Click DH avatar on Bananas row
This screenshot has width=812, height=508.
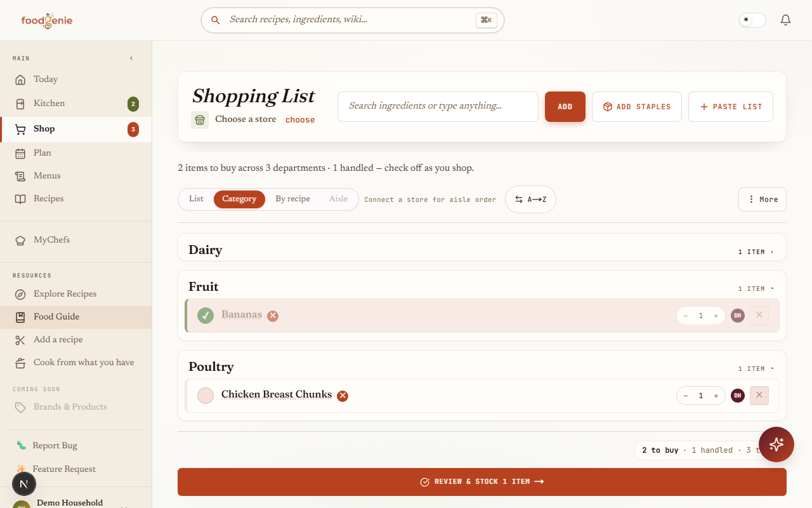click(x=738, y=316)
